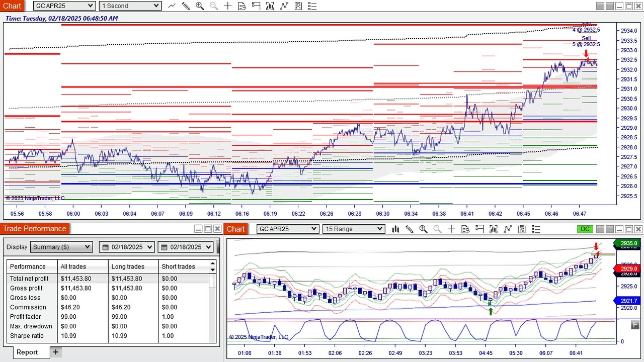The image size is (644, 362).
Task: Zoom in on the top chart
Action: click(200, 6)
